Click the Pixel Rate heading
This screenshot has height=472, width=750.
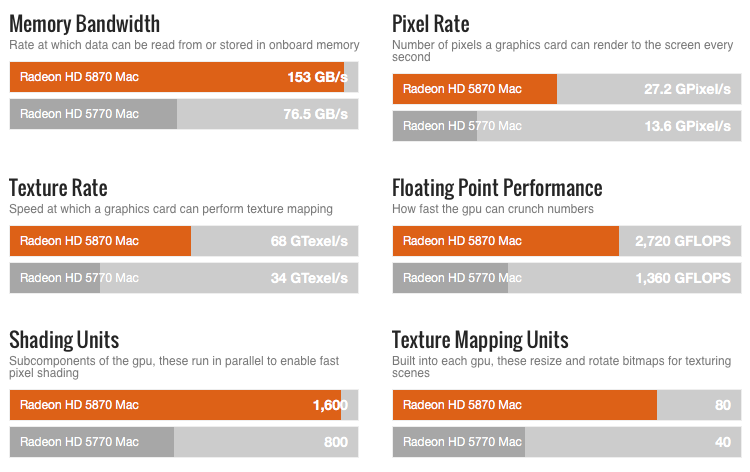coord(431,24)
